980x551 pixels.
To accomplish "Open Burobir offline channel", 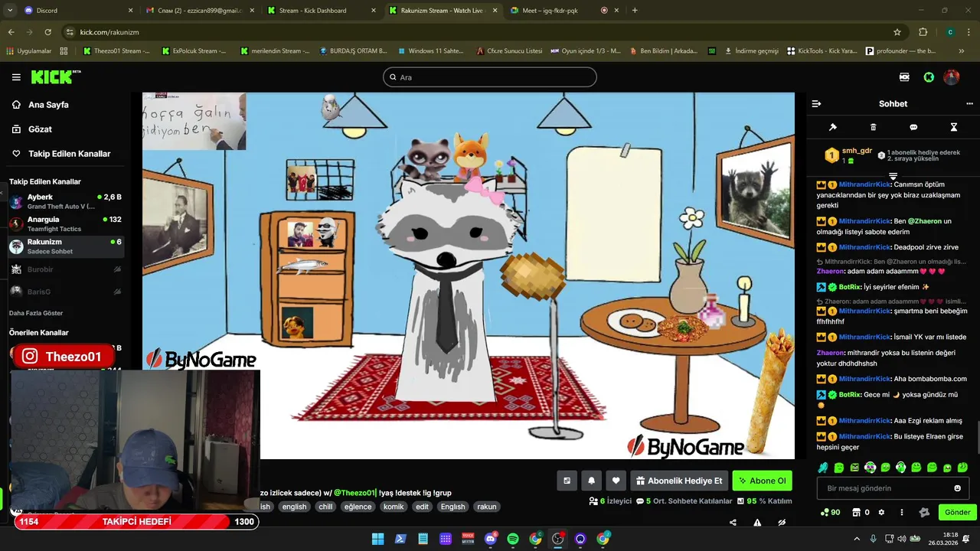I will [x=65, y=269].
